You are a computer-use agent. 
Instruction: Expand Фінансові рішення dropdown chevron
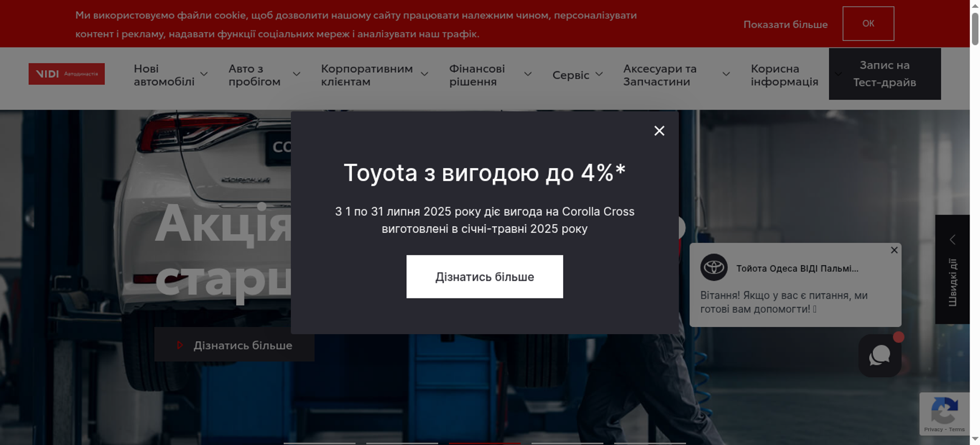528,74
